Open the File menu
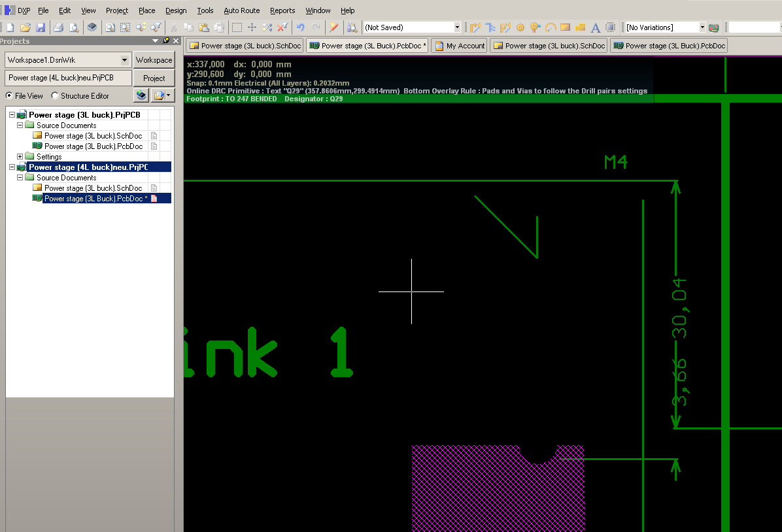This screenshot has height=532, width=782. click(43, 10)
